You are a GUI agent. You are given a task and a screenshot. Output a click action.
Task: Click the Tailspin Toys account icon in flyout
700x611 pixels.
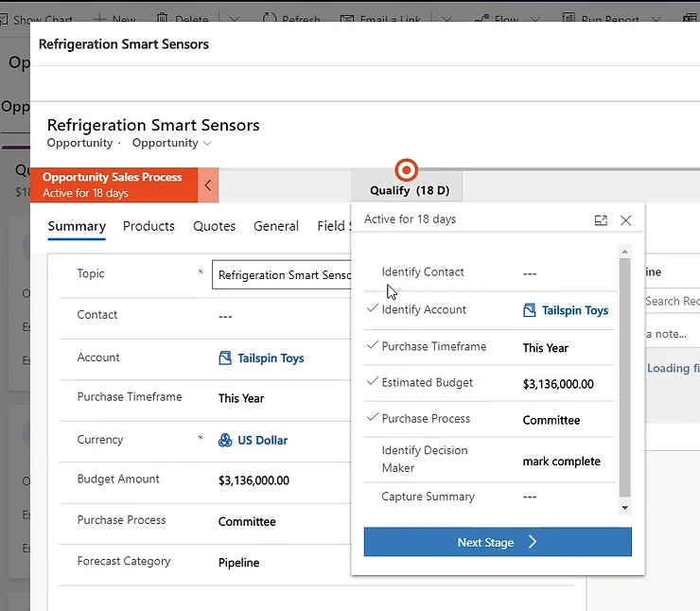[530, 310]
